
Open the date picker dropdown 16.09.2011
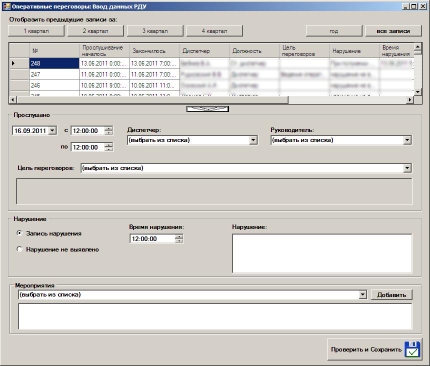pos(52,131)
